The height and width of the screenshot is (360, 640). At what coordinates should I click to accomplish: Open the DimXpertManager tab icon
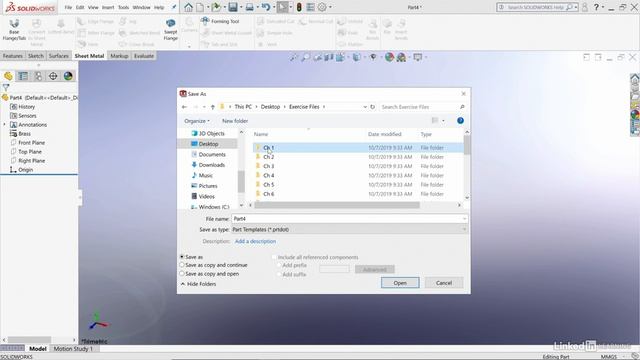(53, 76)
